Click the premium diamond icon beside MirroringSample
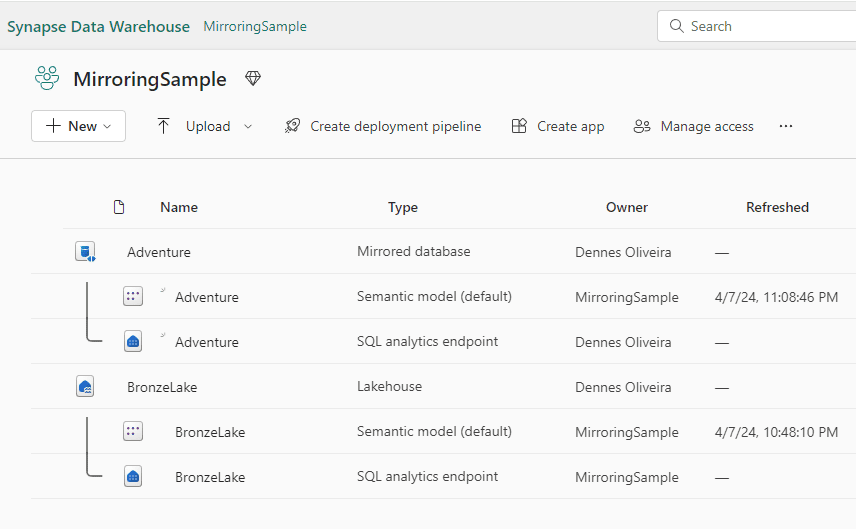The image size is (856, 529). coord(253,79)
